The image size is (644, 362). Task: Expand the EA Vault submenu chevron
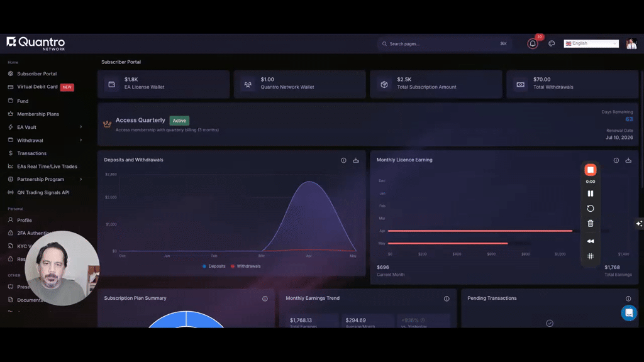click(x=81, y=127)
